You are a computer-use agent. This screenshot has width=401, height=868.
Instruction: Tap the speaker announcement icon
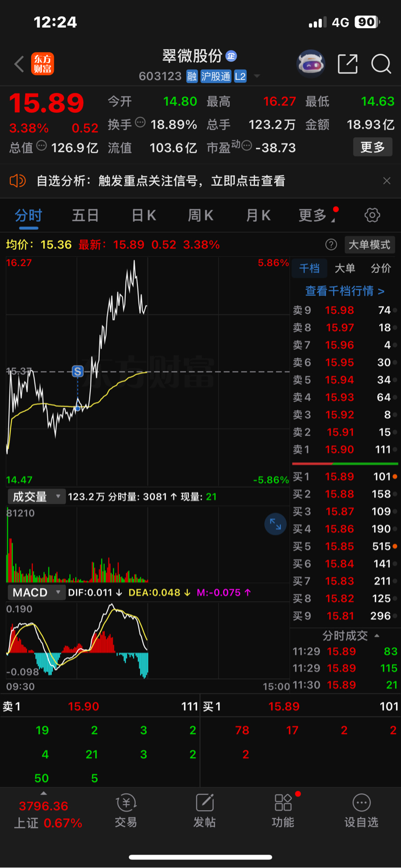pyautogui.click(x=18, y=181)
